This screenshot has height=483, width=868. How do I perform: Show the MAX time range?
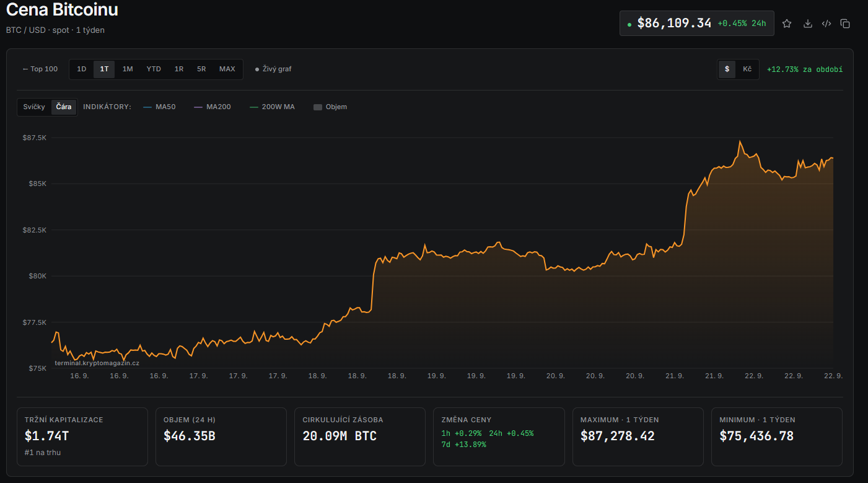click(x=227, y=69)
